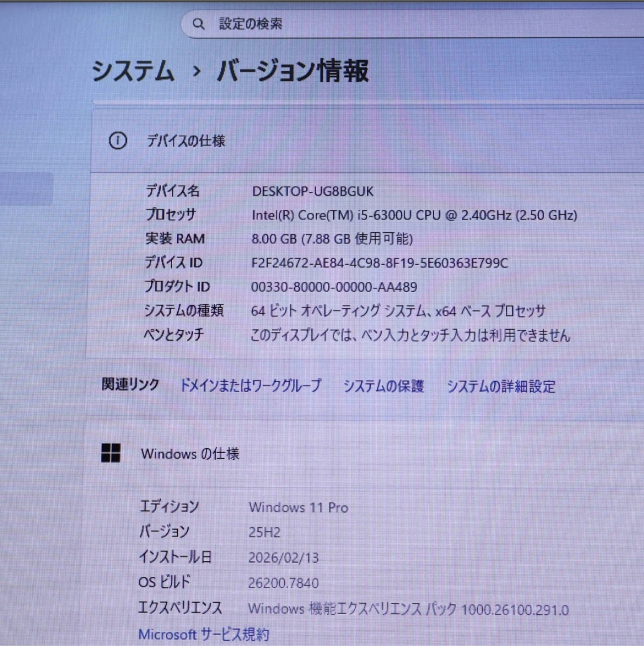Click the システムの種類 label
The width and height of the screenshot is (644, 646).
click(x=184, y=310)
